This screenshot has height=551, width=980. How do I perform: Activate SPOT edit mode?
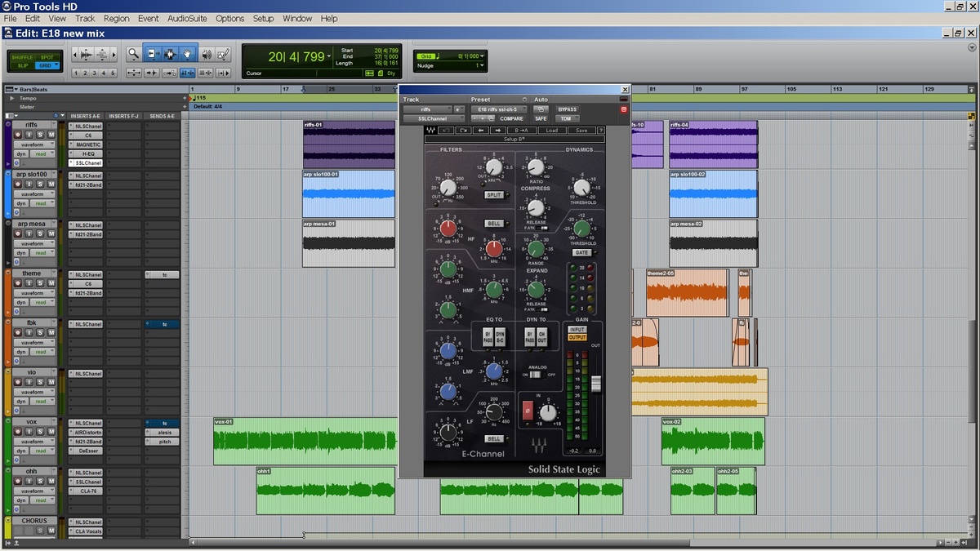point(47,57)
